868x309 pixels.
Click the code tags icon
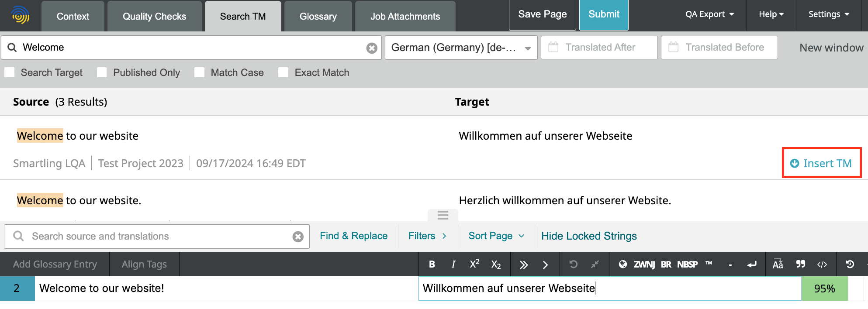tap(822, 264)
